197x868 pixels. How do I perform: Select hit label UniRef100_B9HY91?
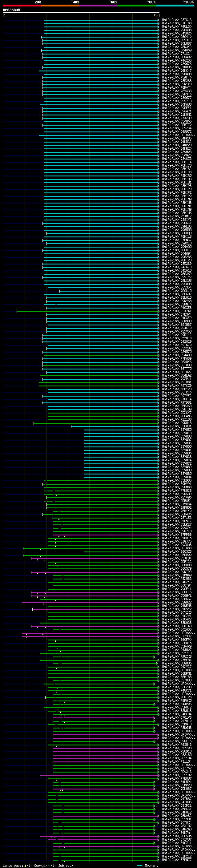177,484
